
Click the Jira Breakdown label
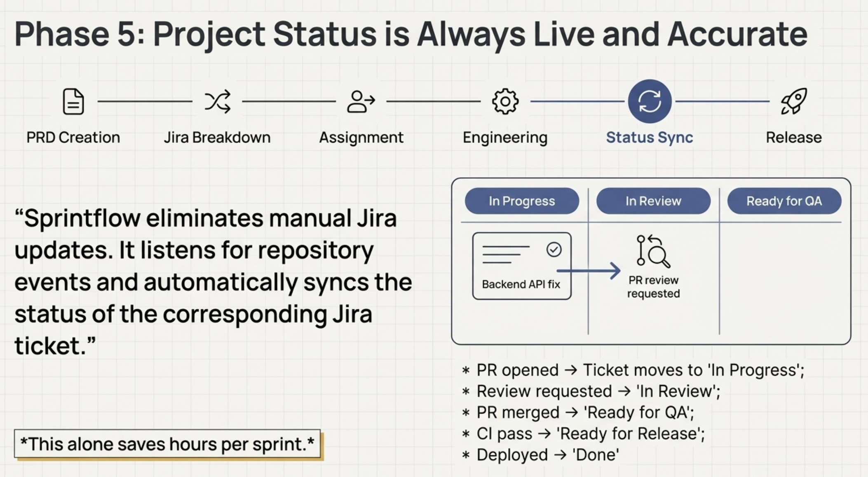click(217, 137)
